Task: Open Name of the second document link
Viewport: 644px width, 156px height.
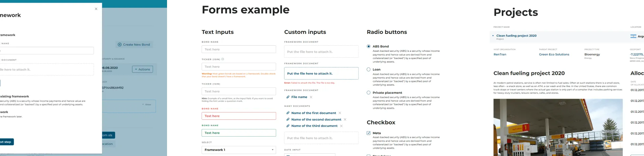Action: 316,119
